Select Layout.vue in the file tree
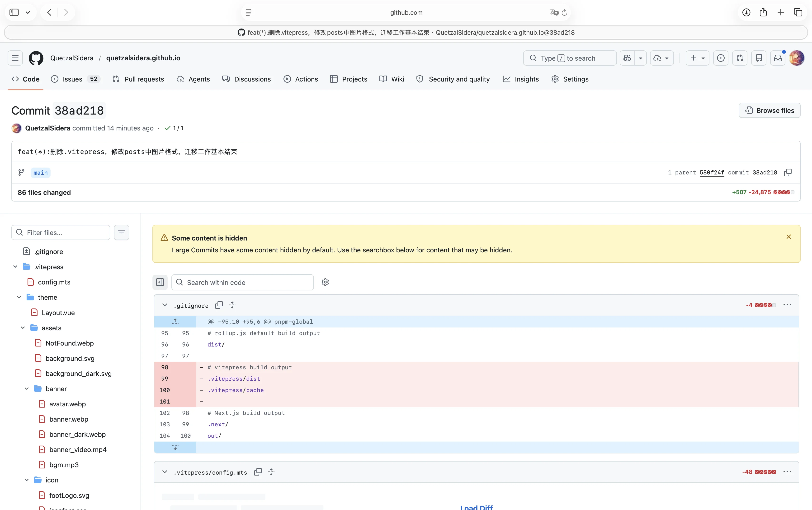This screenshot has height=510, width=812. [x=58, y=313]
